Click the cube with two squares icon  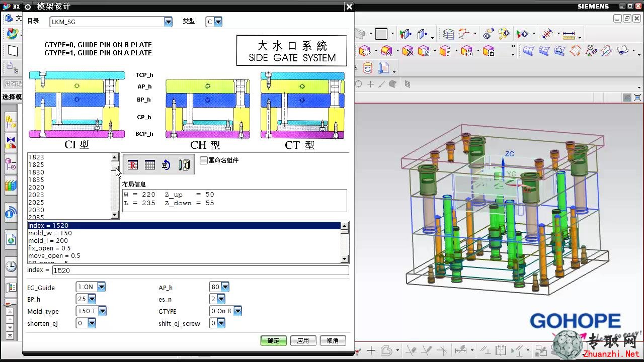[x=445, y=51]
